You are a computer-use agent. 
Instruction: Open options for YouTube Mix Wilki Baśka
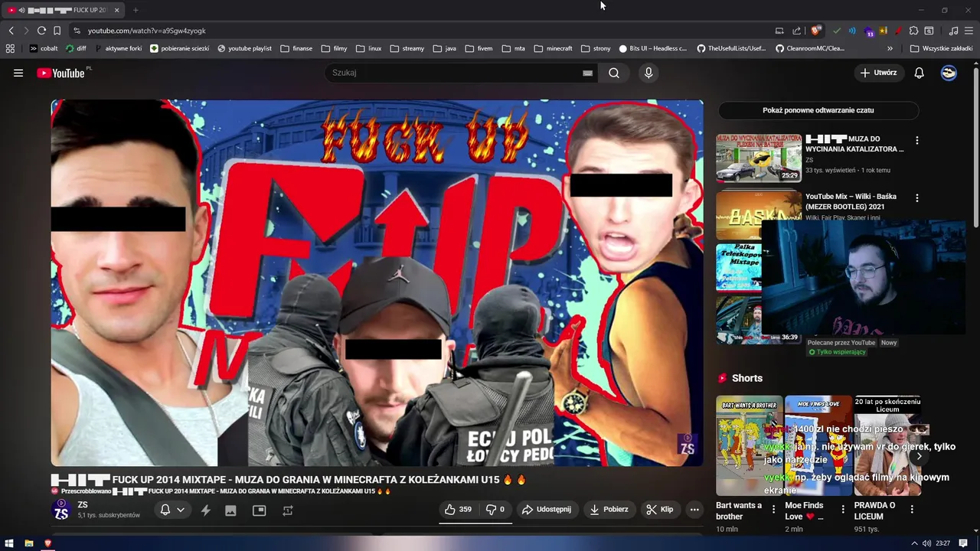tap(917, 198)
